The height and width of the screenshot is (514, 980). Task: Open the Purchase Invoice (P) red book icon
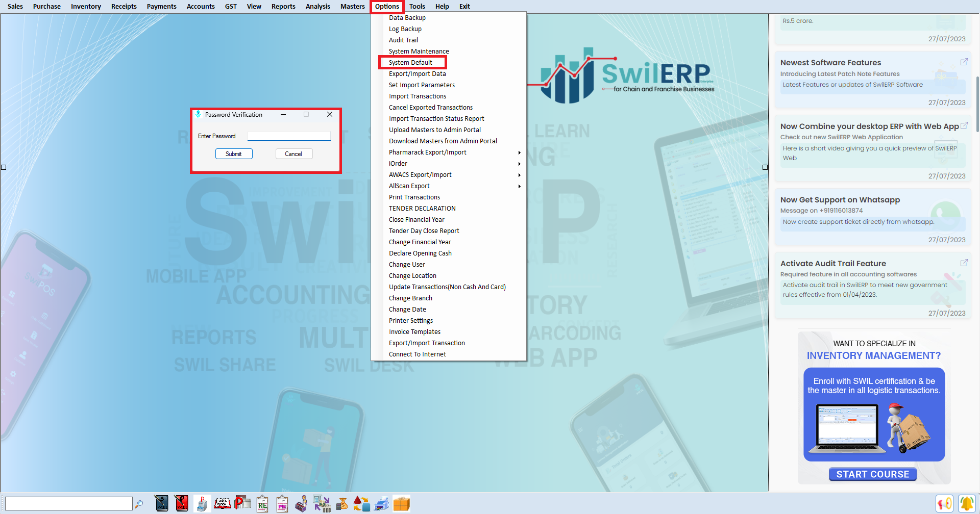(181, 503)
